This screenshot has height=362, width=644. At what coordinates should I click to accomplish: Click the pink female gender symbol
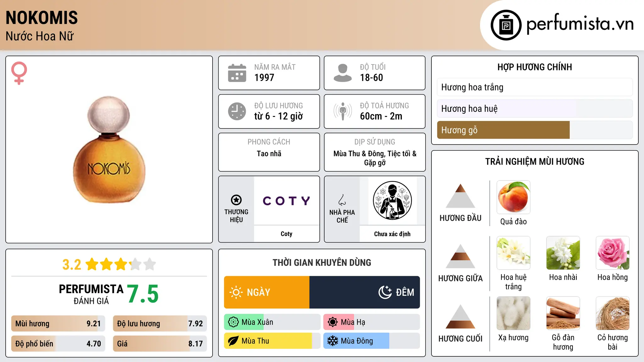pos(19,73)
